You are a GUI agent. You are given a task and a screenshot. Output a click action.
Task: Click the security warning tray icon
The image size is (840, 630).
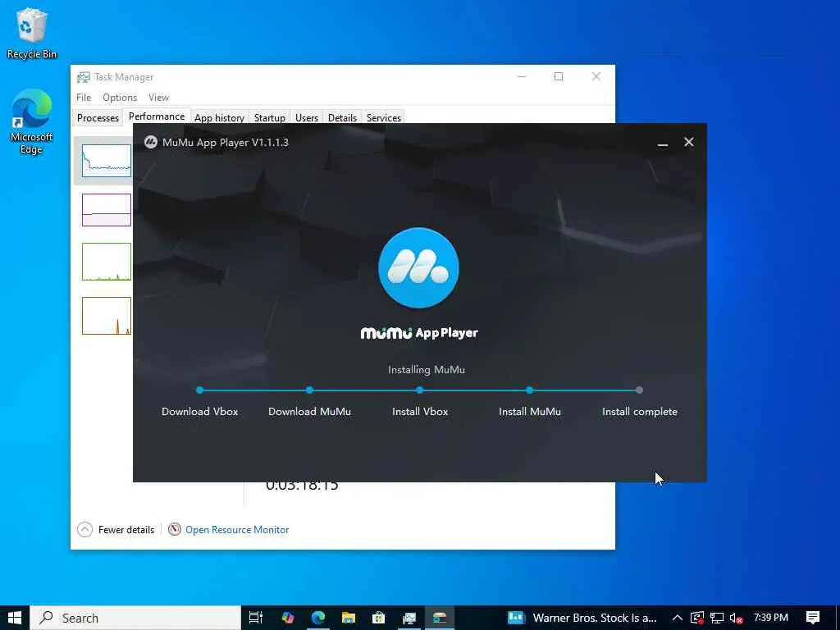point(697,618)
